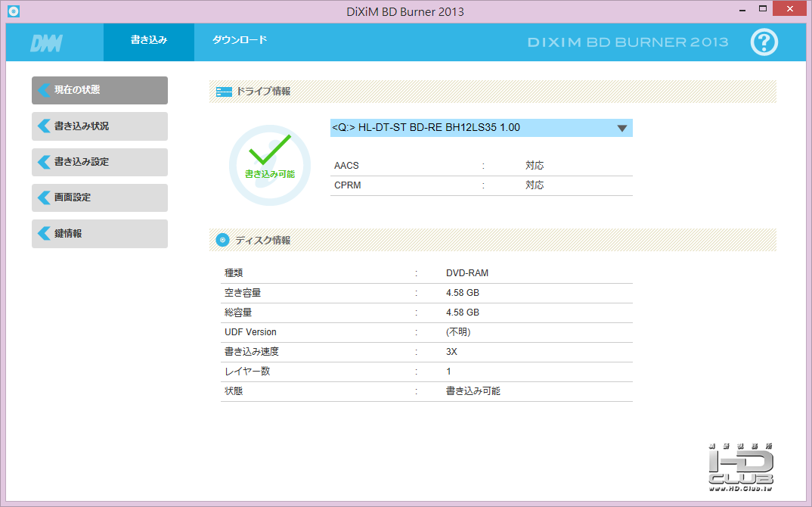The height and width of the screenshot is (507, 812).
Task: Click the disc information section icon
Action: pyautogui.click(x=223, y=240)
